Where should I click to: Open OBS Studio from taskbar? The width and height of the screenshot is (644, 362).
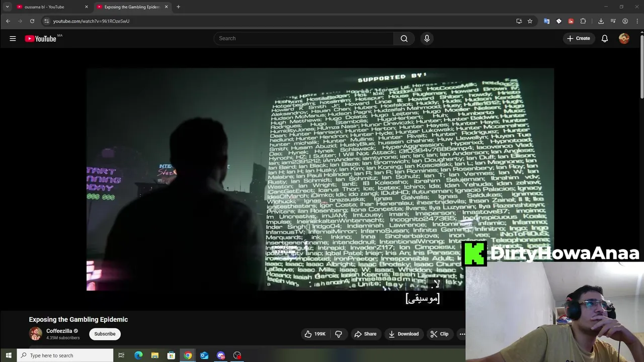point(237,355)
